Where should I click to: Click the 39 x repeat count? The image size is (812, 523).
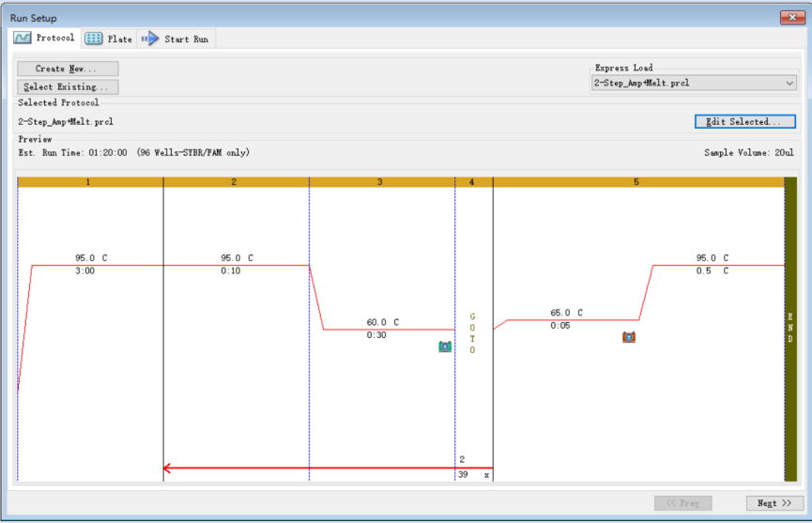tap(473, 474)
